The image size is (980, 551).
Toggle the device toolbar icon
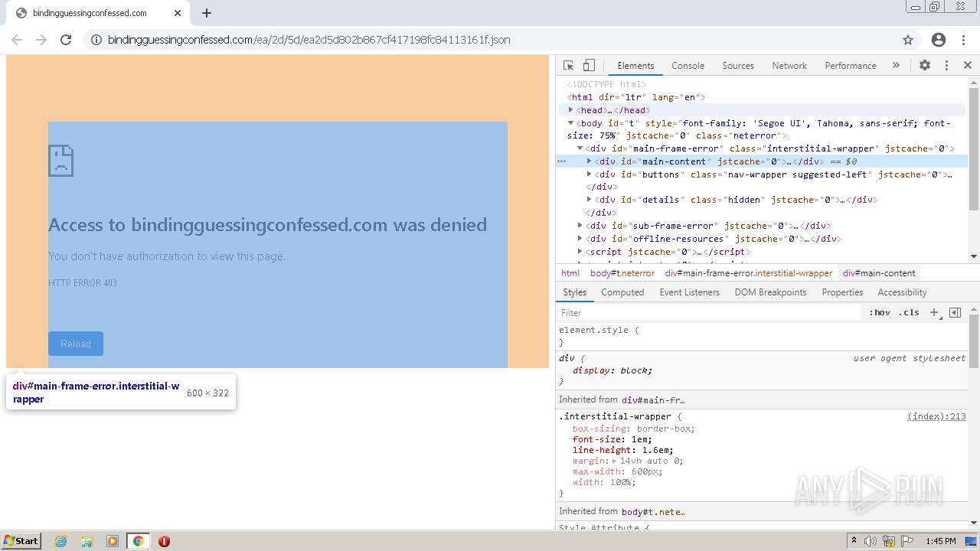(x=589, y=66)
